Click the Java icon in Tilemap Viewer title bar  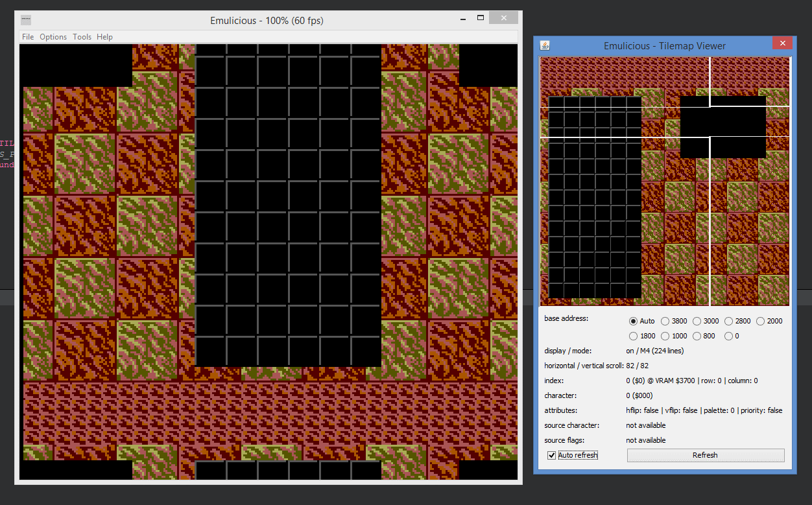[545, 45]
